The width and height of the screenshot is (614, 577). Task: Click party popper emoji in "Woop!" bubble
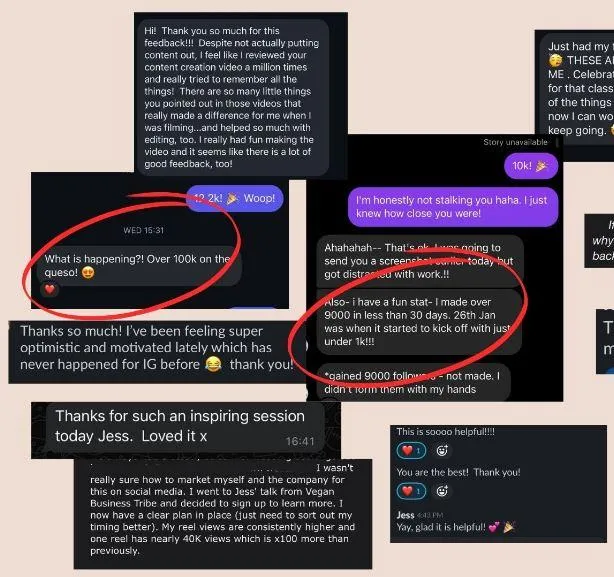point(233,198)
